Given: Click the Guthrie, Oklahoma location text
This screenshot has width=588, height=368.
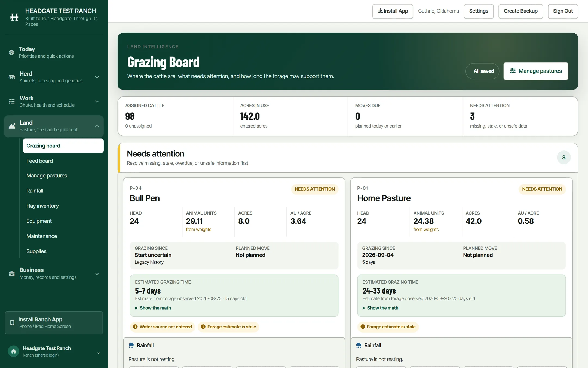Looking at the screenshot, I should point(438,11).
